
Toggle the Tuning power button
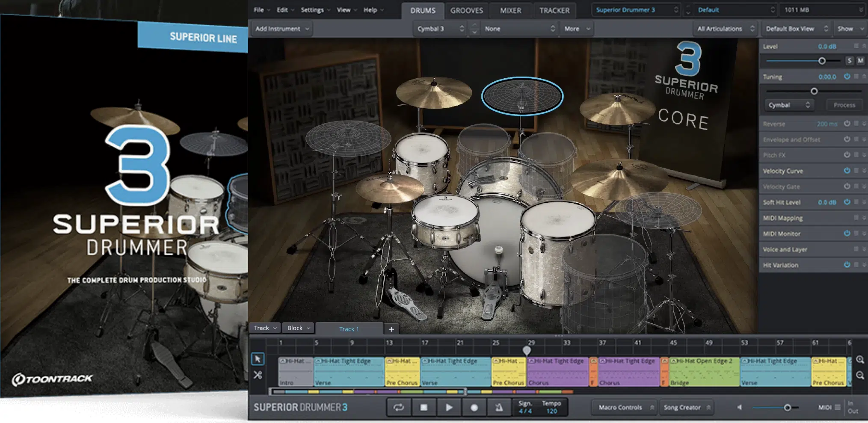pos(847,76)
